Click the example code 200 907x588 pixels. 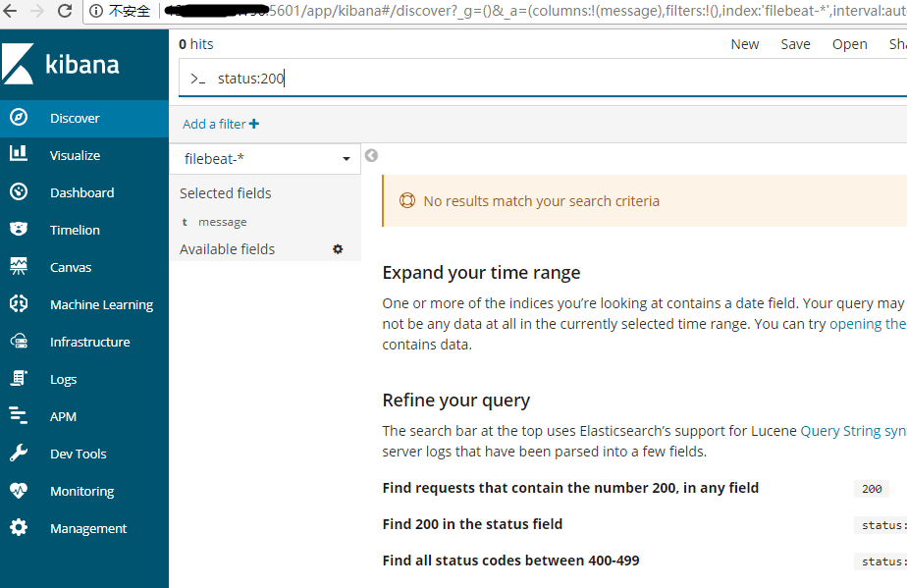click(872, 489)
